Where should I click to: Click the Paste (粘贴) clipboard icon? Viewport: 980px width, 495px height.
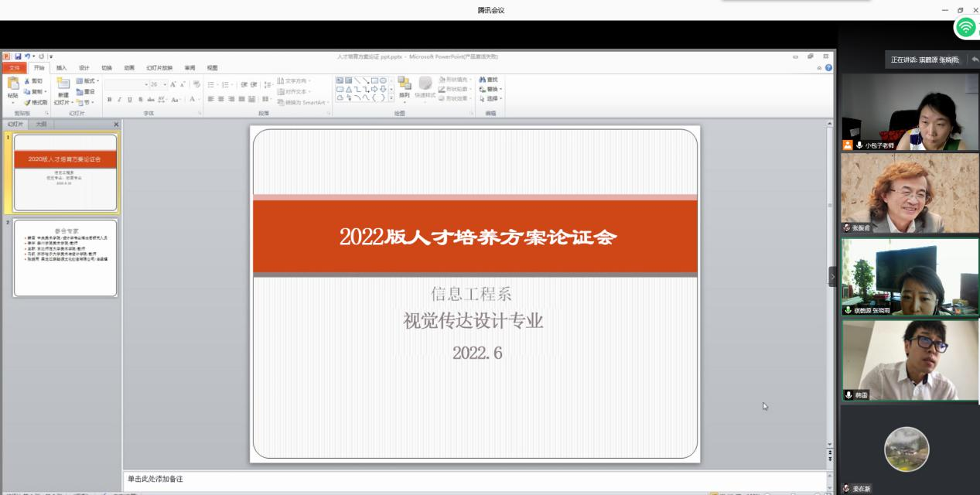pos(12,85)
